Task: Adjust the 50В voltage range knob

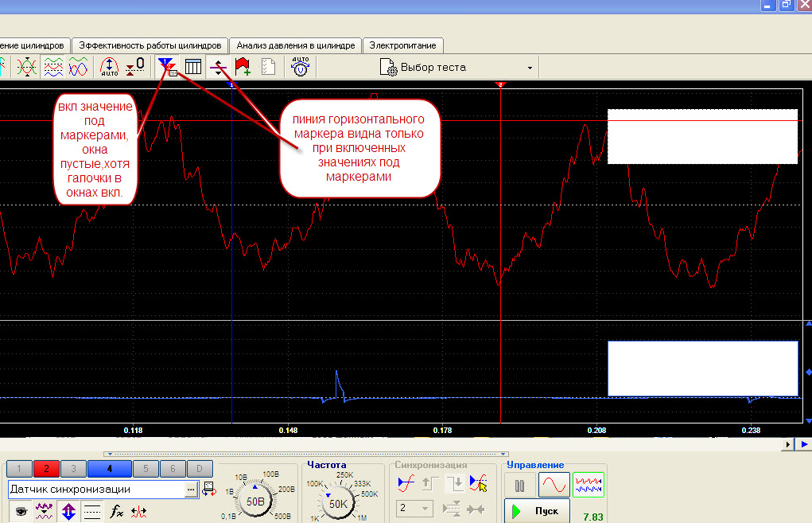Action: click(x=254, y=502)
